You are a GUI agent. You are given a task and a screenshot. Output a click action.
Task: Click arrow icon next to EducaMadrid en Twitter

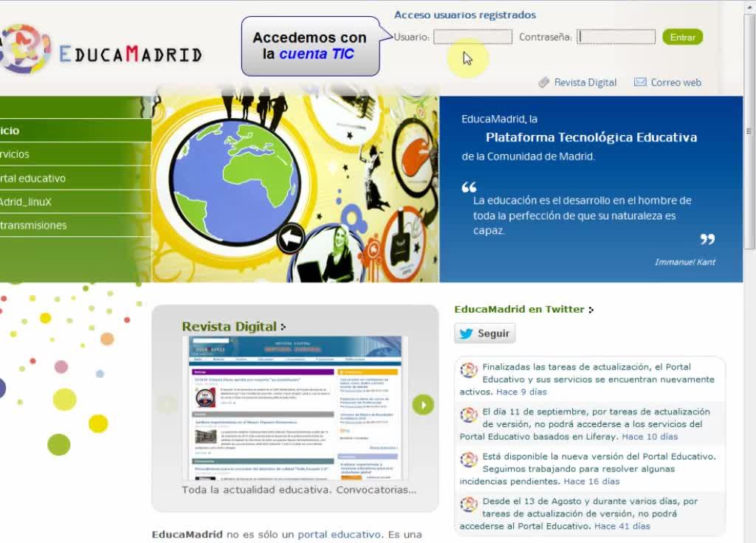pyautogui.click(x=591, y=310)
